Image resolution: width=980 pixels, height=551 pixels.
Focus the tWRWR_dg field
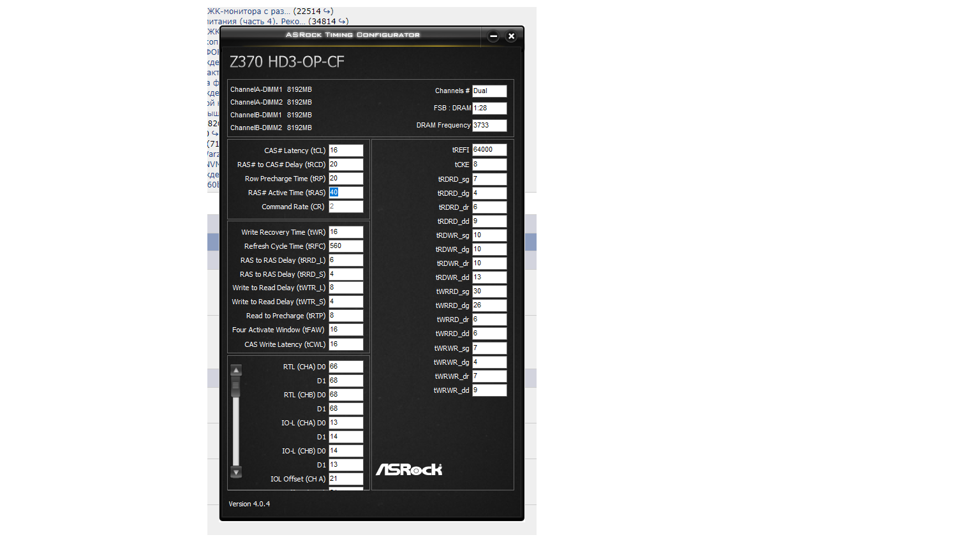pos(489,362)
